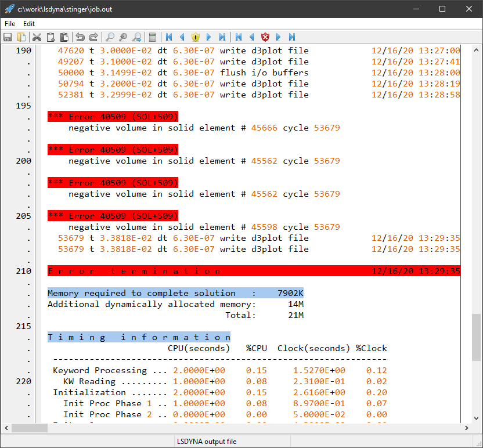Screen dimensions: 483x448
Task: Go to the next error
Action: point(279,37)
